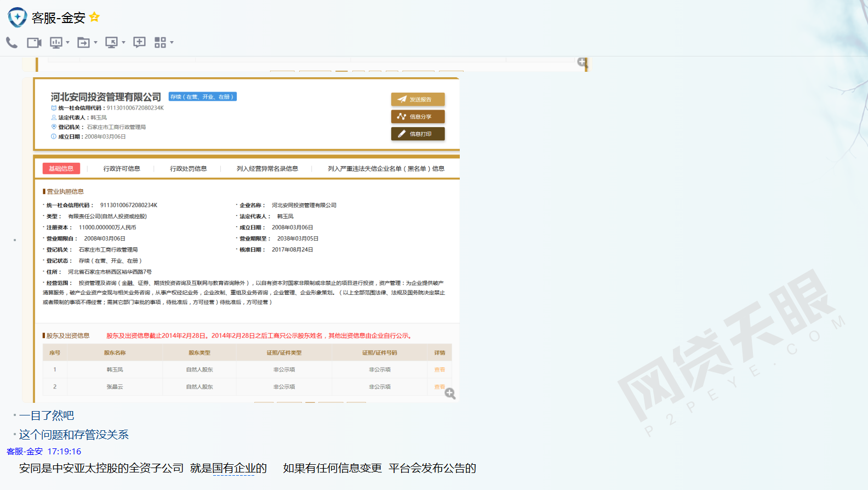
Task: Open the remote presentation screen icon
Action: click(x=56, y=42)
